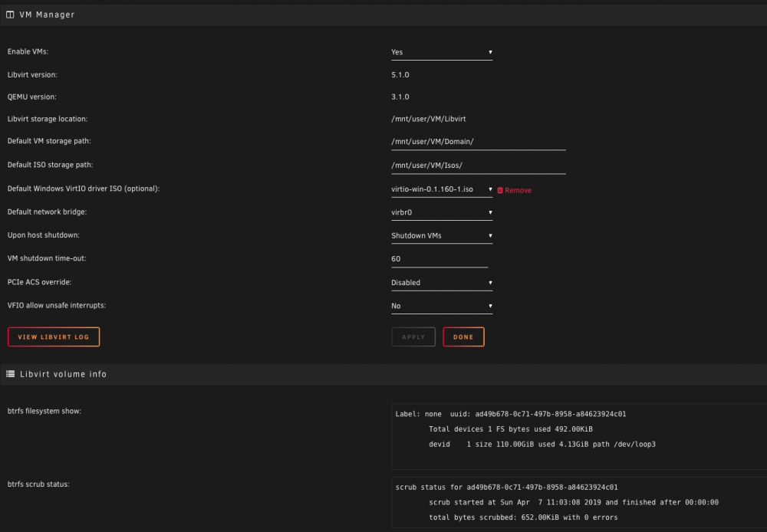Click the 'scrub status for' line
This screenshot has width=767, height=532.
pos(507,488)
